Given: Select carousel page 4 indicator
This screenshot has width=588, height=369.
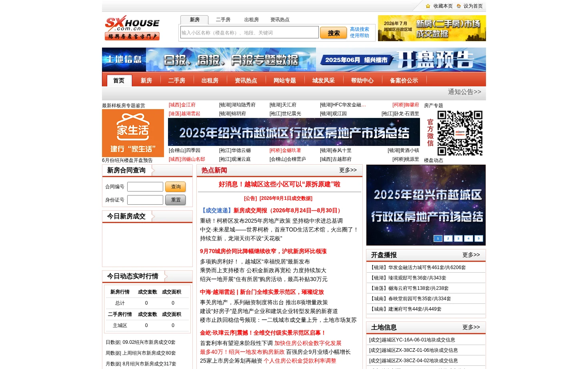Looking at the screenshot, I should point(468,238).
